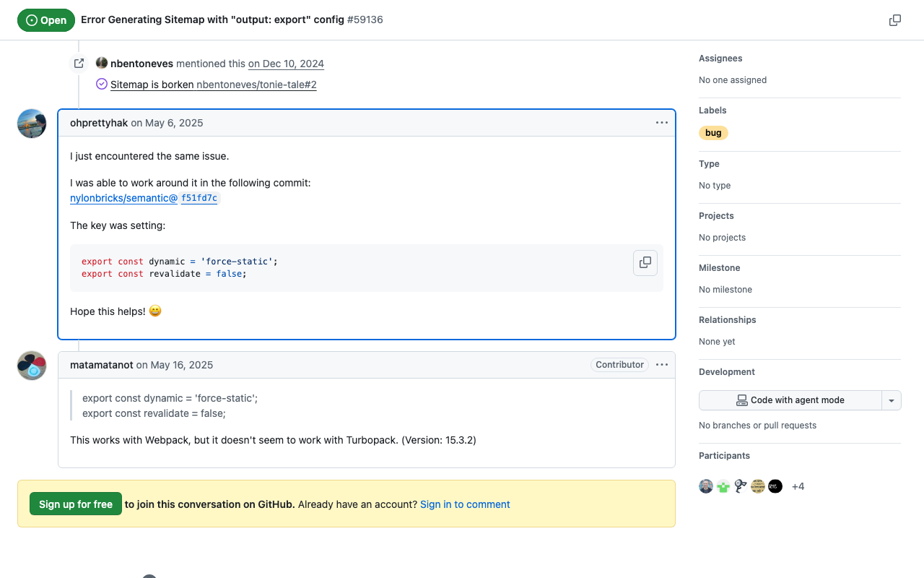The image size is (924, 578).
Task: Follow the Sign in to comment link
Action: coord(465,504)
